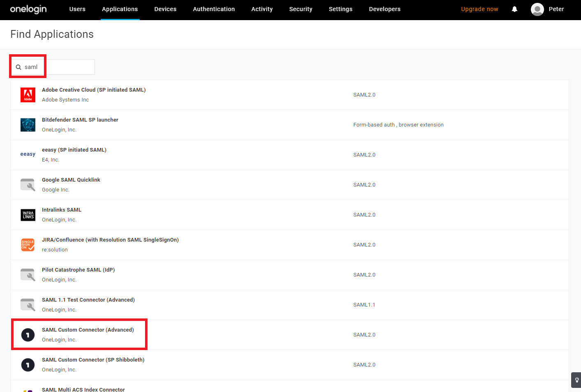Click the Intralinks SAML app icon

click(28, 215)
